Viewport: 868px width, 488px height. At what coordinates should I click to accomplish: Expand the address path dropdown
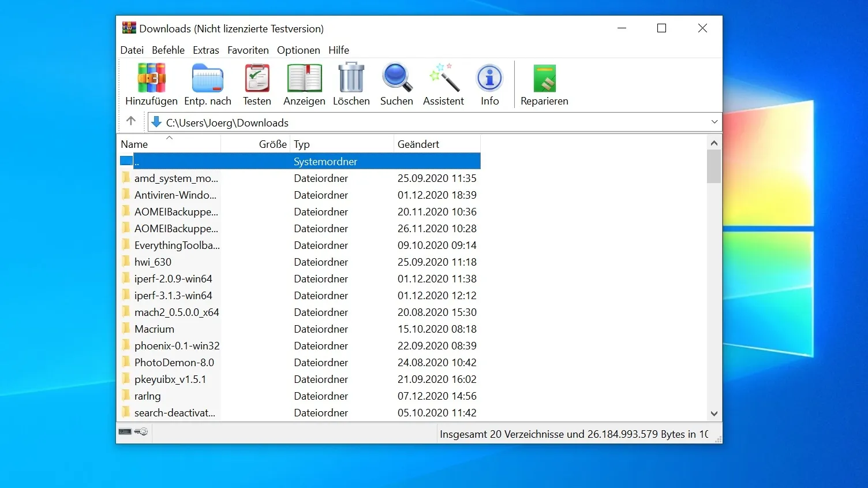point(714,122)
